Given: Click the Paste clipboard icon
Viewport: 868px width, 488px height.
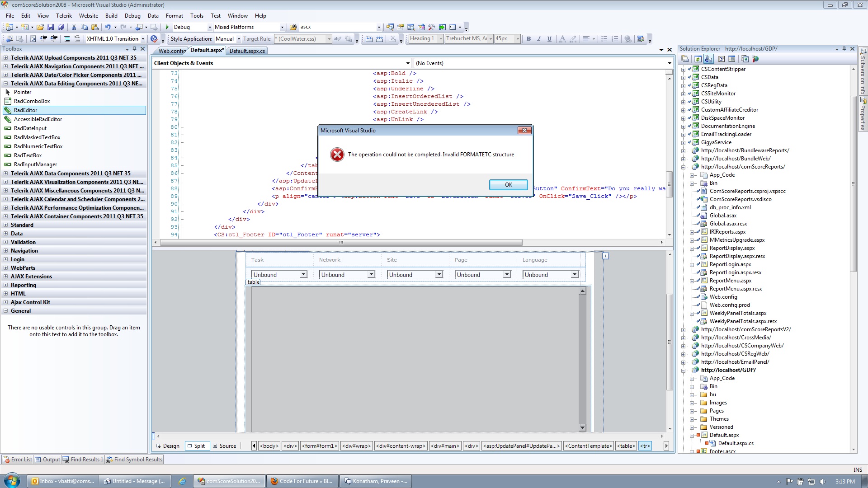Looking at the screenshot, I should tap(95, 27).
